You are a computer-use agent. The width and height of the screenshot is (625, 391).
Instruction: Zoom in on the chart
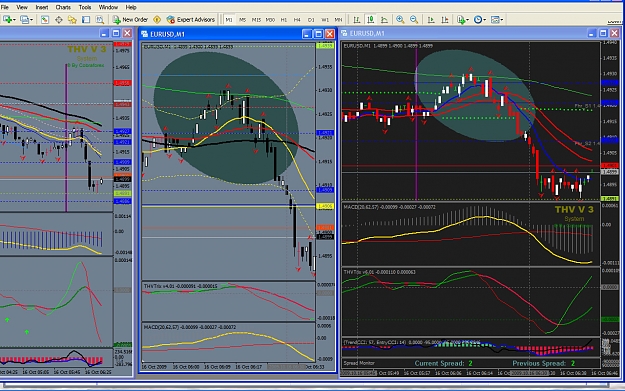tap(400, 20)
